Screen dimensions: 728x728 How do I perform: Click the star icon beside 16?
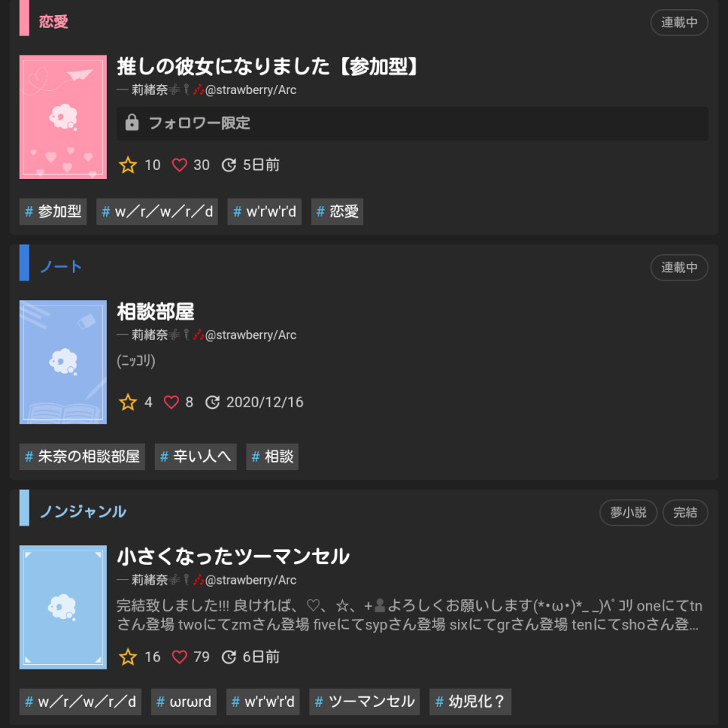point(127,657)
